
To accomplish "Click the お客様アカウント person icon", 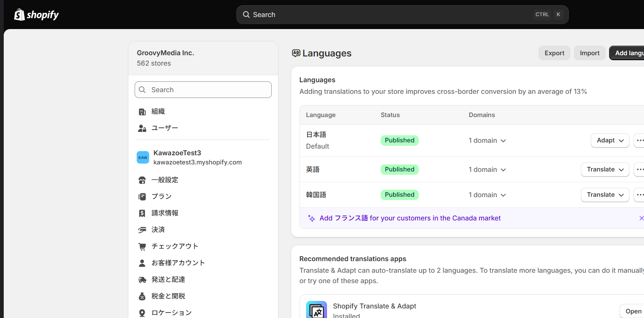I will (x=142, y=263).
